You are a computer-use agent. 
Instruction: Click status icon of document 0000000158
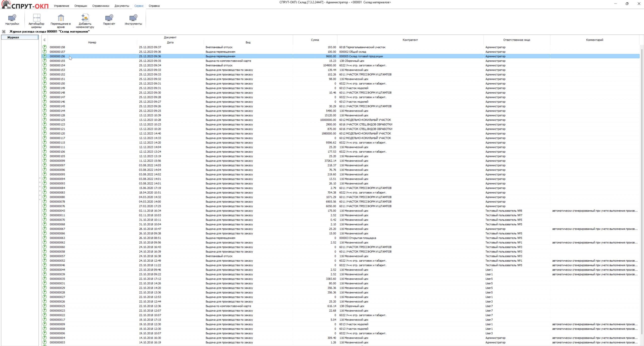(45, 47)
